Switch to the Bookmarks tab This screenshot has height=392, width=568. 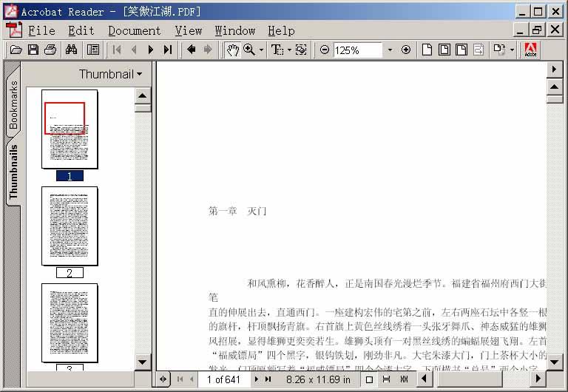coord(13,104)
